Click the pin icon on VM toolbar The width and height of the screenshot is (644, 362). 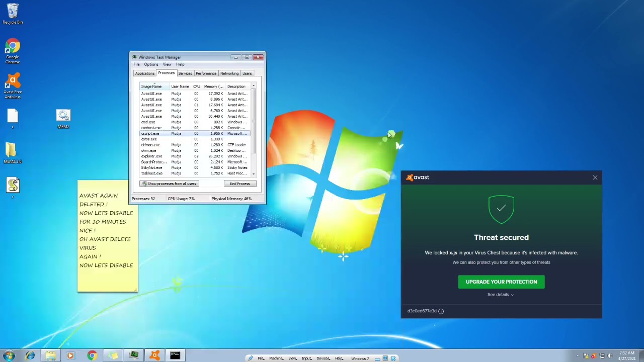250,358
